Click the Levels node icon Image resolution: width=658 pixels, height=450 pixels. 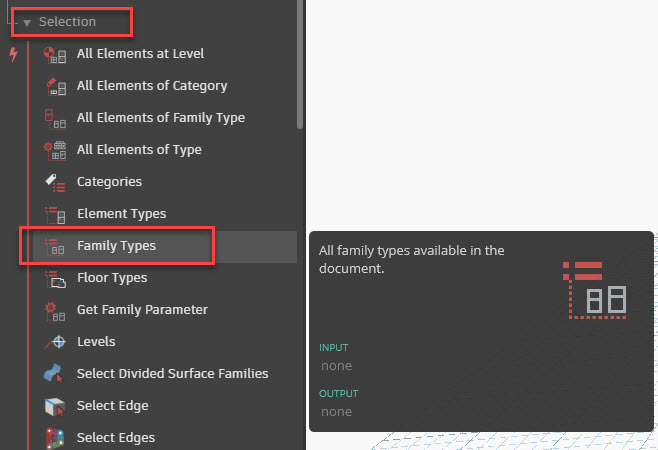[55, 343]
